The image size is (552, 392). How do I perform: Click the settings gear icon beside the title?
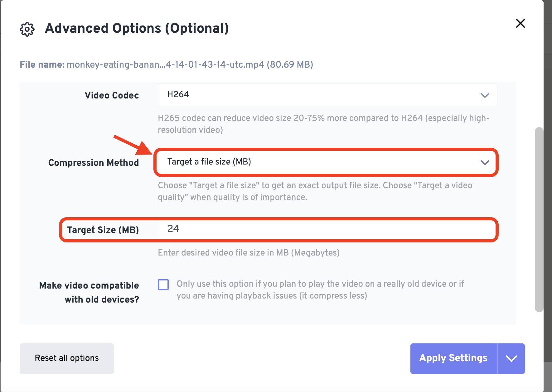(27, 29)
